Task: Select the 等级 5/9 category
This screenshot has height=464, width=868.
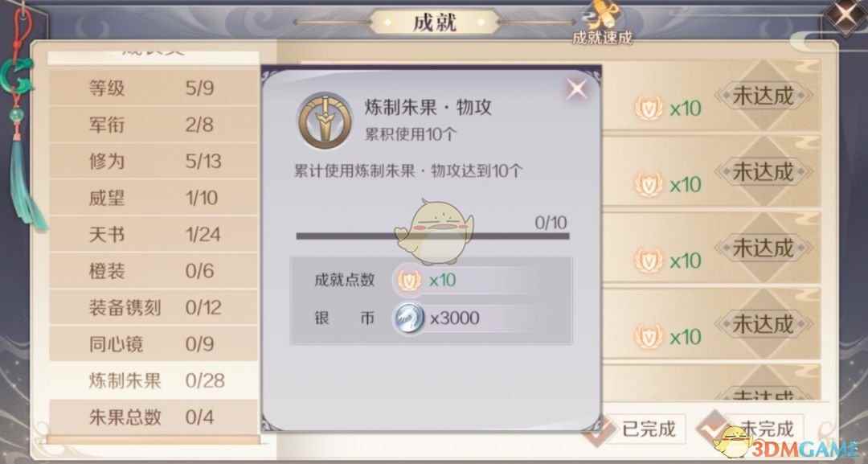Action: [x=154, y=88]
